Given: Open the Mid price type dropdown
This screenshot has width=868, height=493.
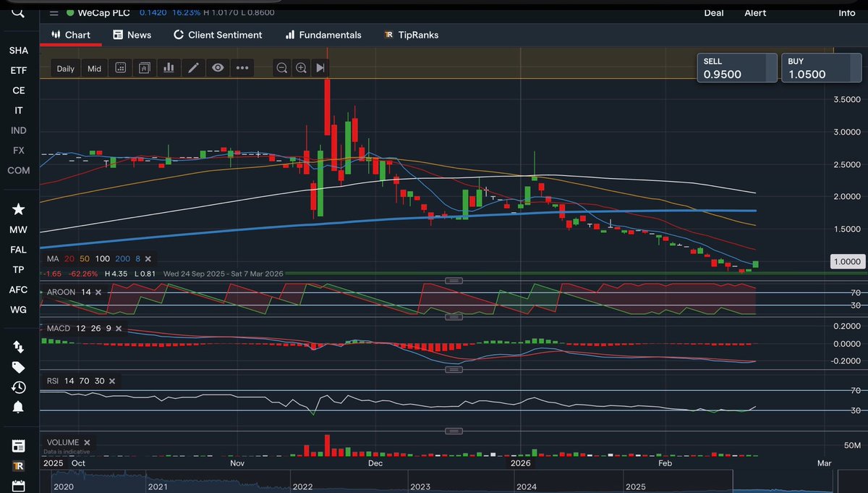Looking at the screenshot, I should (x=95, y=69).
